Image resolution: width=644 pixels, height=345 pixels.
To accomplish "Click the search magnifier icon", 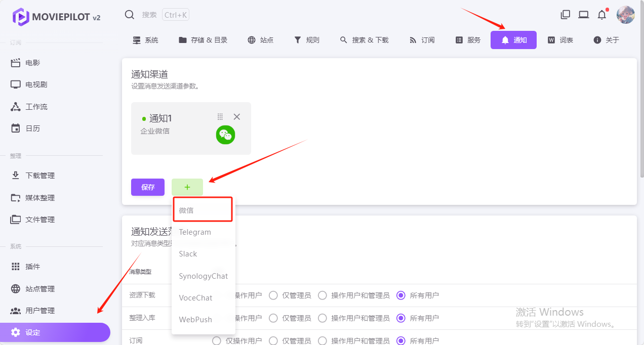I will pos(130,15).
